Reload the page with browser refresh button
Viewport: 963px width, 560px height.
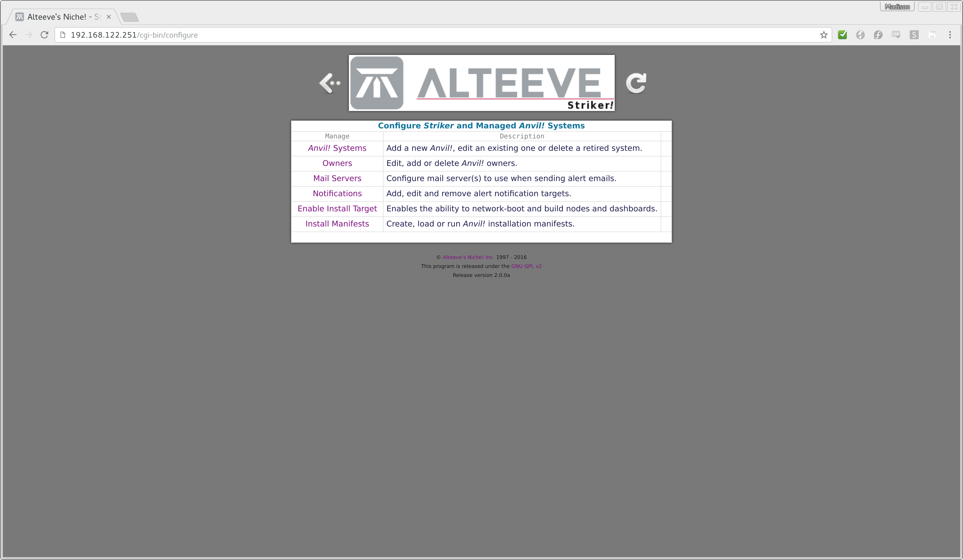click(x=44, y=35)
